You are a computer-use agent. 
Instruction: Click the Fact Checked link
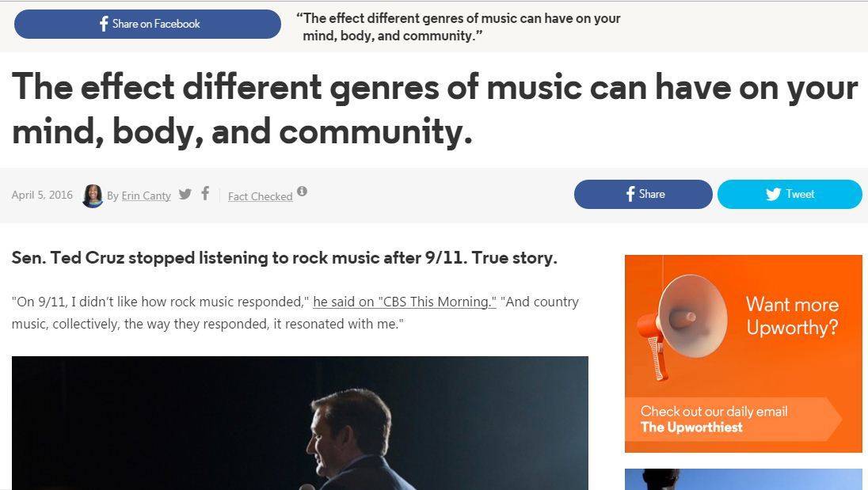click(260, 196)
